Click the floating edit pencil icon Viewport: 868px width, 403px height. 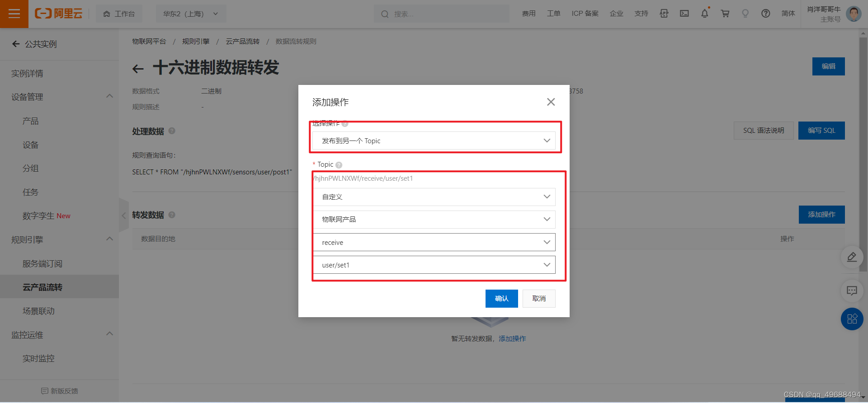point(852,257)
